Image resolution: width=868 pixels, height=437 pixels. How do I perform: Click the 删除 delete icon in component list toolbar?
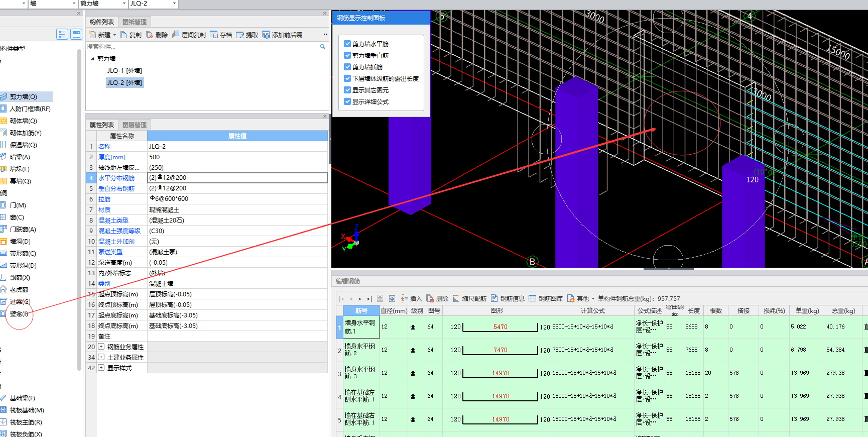pyautogui.click(x=150, y=35)
